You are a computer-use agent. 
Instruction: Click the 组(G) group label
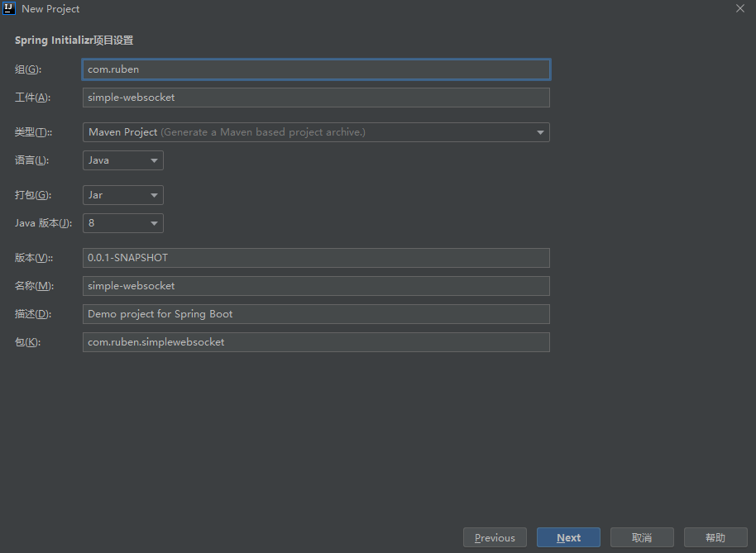tap(27, 69)
